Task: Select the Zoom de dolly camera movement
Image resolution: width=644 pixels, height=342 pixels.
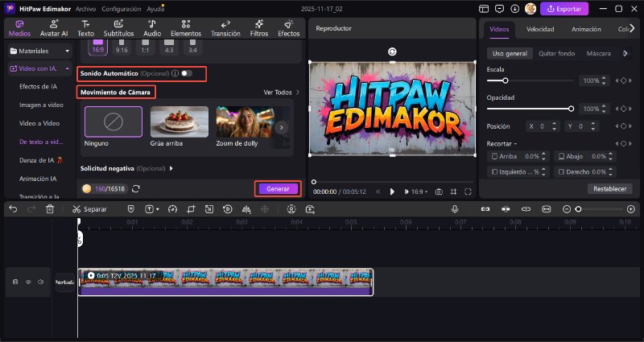Action: (245, 122)
